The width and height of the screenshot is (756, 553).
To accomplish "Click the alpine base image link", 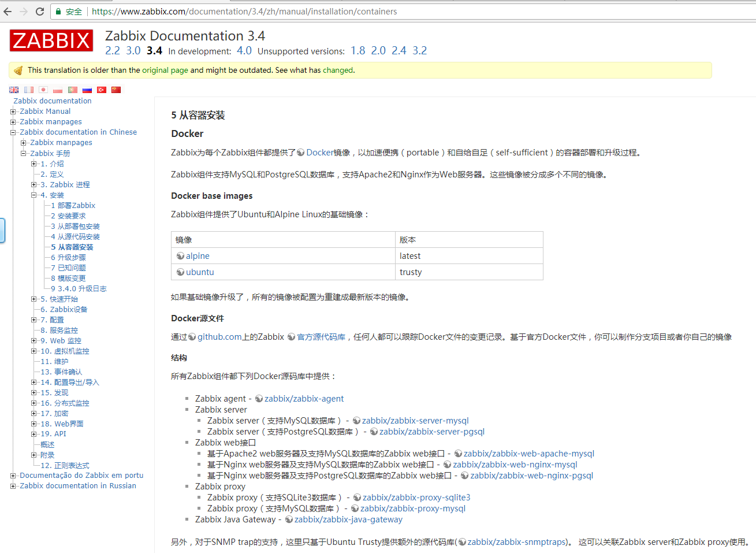I will (198, 256).
